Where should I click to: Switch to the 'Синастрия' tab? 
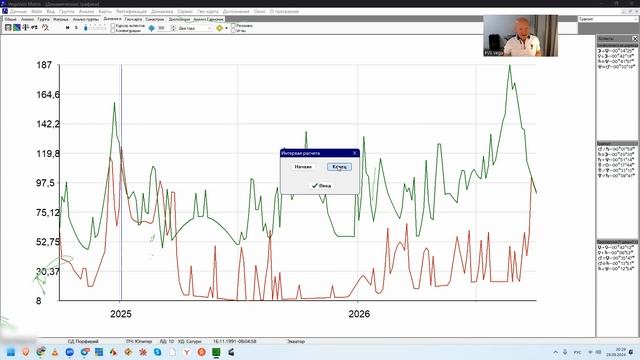pyautogui.click(x=155, y=19)
